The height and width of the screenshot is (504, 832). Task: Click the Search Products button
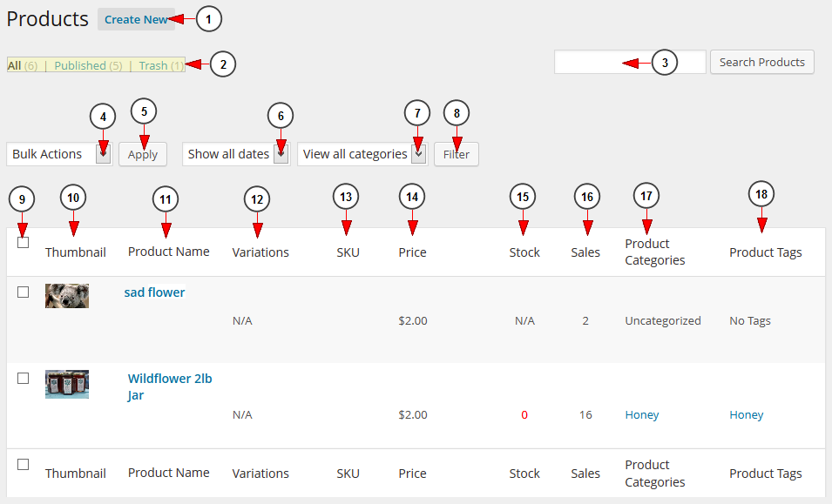pos(762,62)
